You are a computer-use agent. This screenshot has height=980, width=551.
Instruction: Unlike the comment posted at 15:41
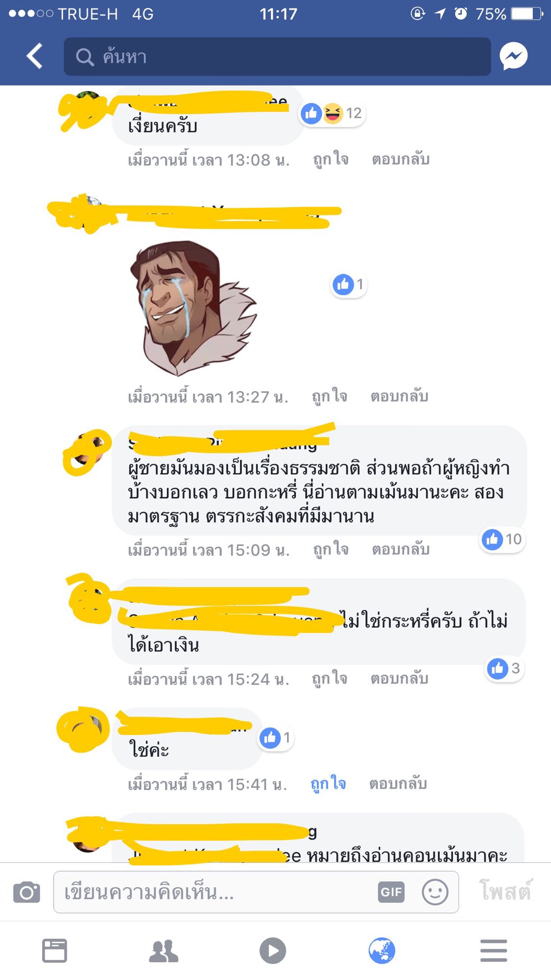[329, 784]
